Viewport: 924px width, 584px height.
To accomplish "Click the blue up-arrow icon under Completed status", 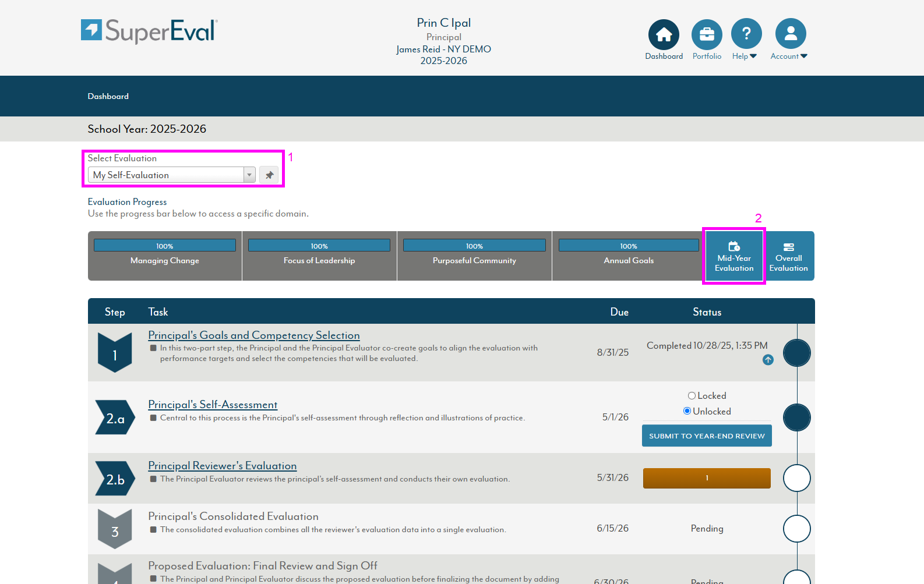I will pos(768,360).
